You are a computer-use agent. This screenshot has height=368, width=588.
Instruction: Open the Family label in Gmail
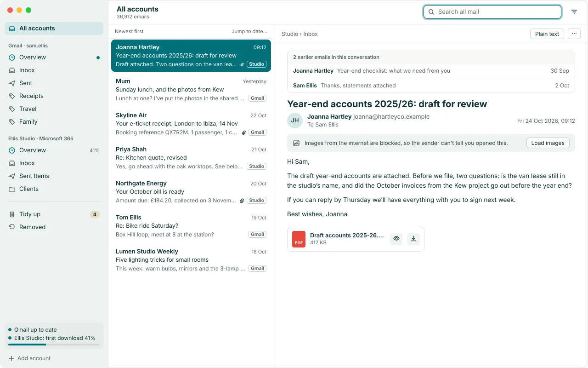pyautogui.click(x=54, y=122)
